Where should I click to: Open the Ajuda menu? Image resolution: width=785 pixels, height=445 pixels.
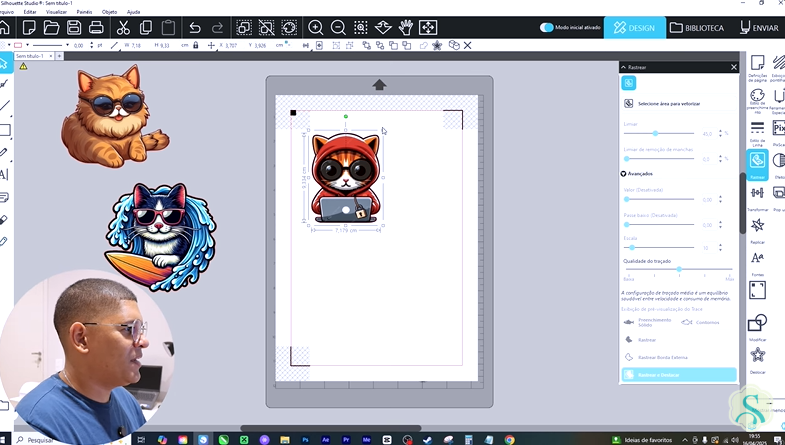[x=134, y=12]
